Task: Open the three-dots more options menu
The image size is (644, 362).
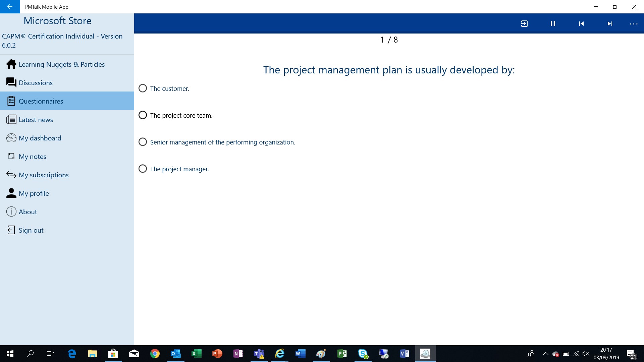Action: click(x=633, y=24)
